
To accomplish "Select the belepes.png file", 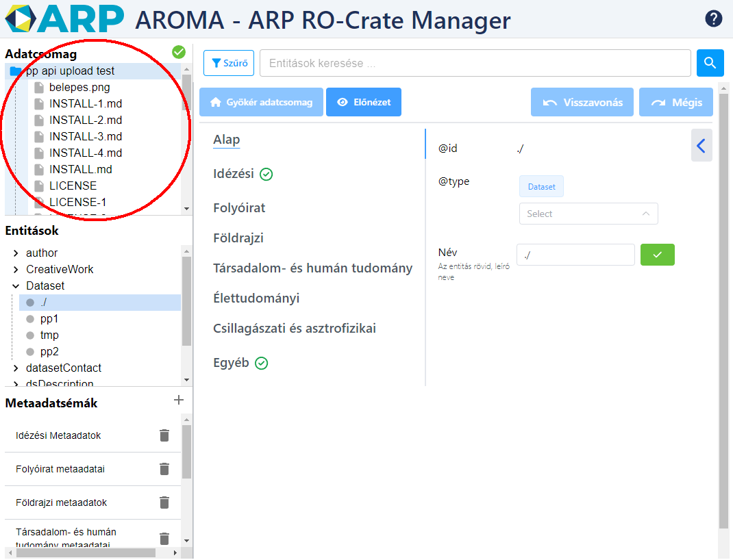I will pos(79,88).
